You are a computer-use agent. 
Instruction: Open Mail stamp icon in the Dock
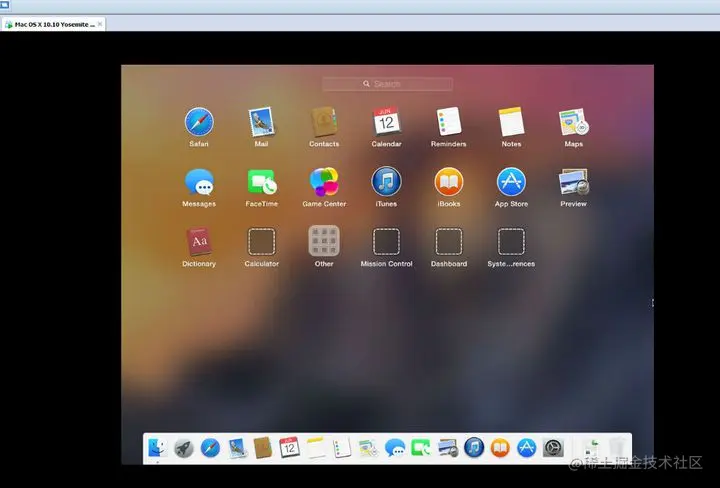click(x=237, y=448)
